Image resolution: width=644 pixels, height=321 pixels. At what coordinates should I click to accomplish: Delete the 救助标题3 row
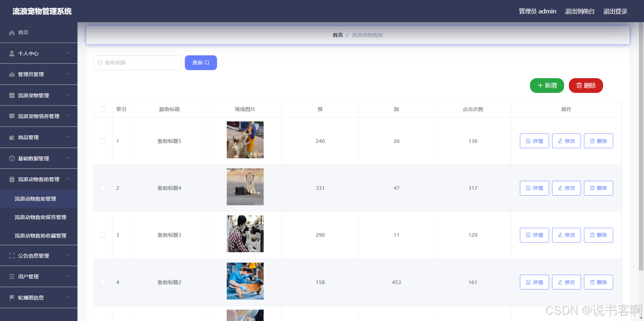pyautogui.click(x=598, y=235)
